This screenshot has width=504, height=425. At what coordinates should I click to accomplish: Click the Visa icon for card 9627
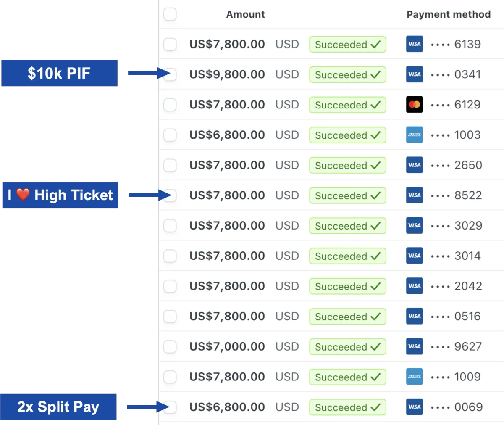(x=414, y=347)
